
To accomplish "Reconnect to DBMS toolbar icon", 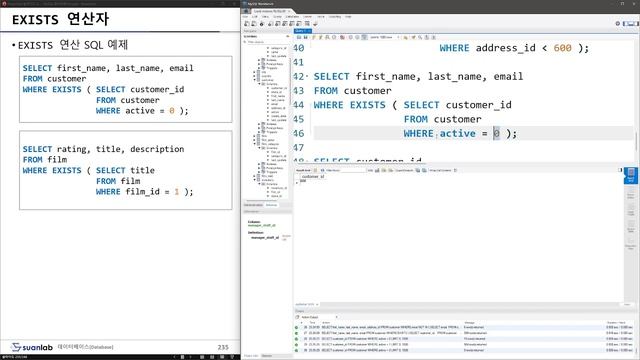I will pyautogui.click(x=315, y=24).
